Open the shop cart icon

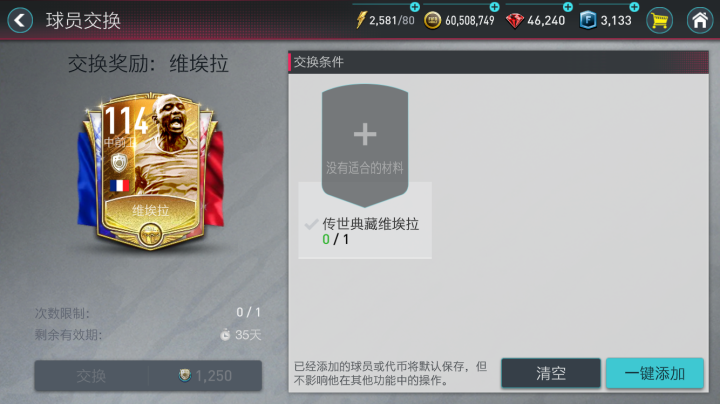click(659, 21)
